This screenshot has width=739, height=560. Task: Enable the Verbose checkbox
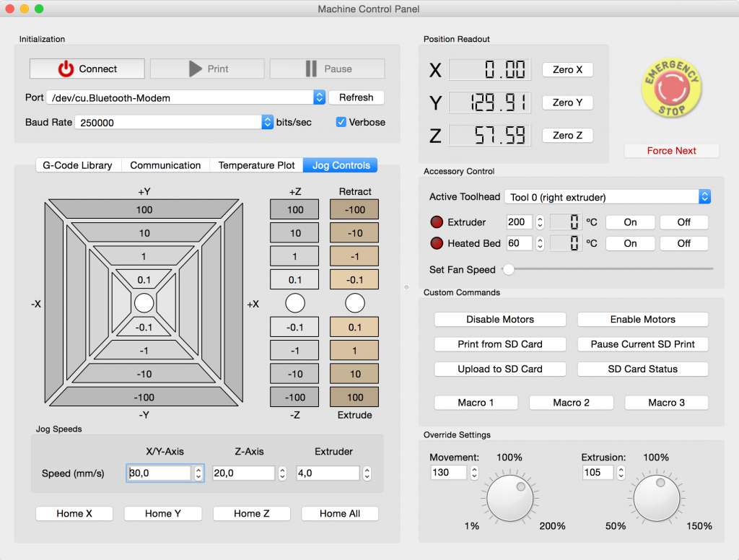(341, 122)
